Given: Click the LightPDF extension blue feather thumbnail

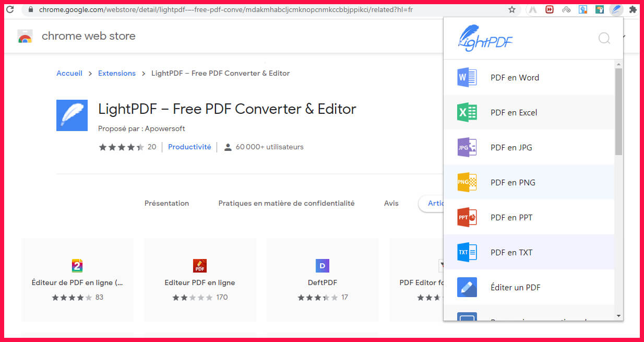Looking at the screenshot, I should click(72, 115).
